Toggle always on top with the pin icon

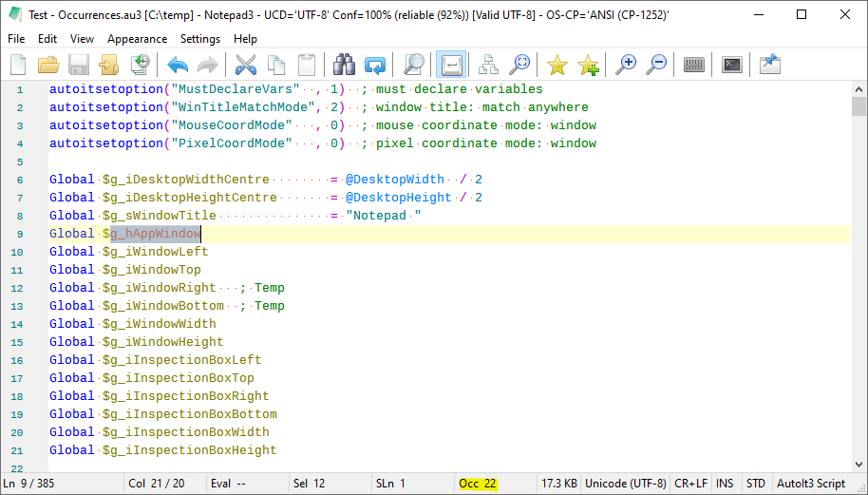[769, 65]
